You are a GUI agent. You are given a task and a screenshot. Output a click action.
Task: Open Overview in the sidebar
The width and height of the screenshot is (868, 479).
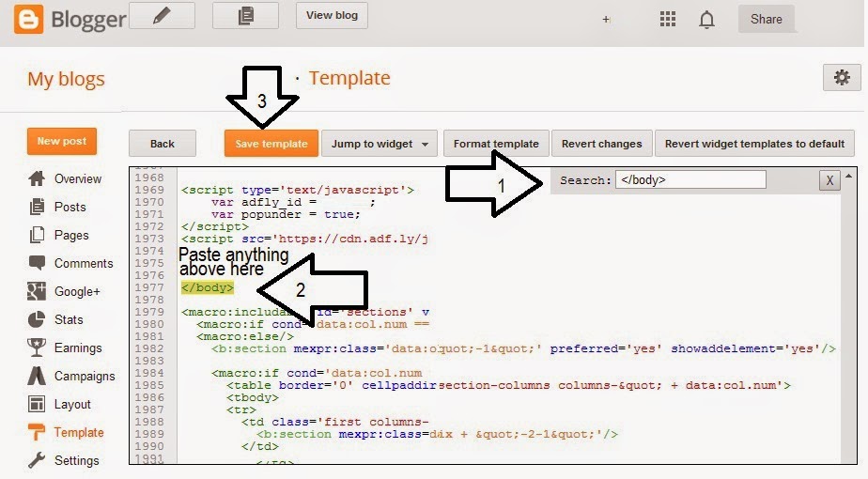[77, 178]
